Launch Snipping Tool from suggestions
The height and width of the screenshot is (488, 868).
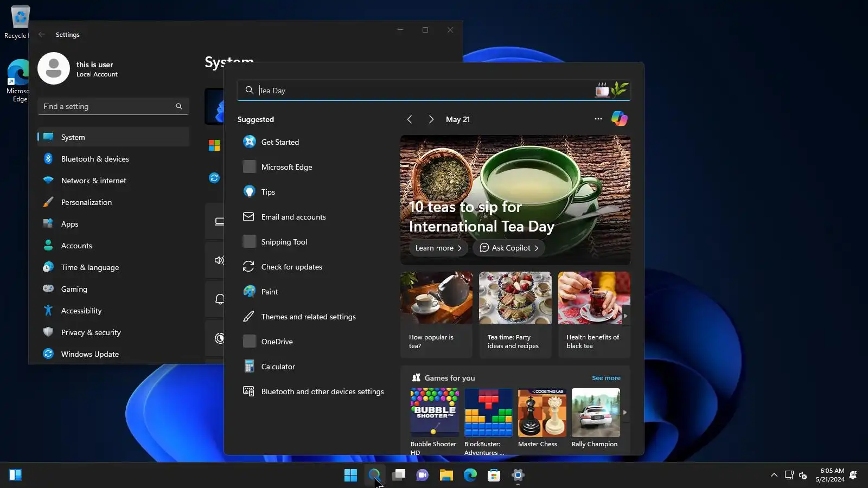click(314, 242)
